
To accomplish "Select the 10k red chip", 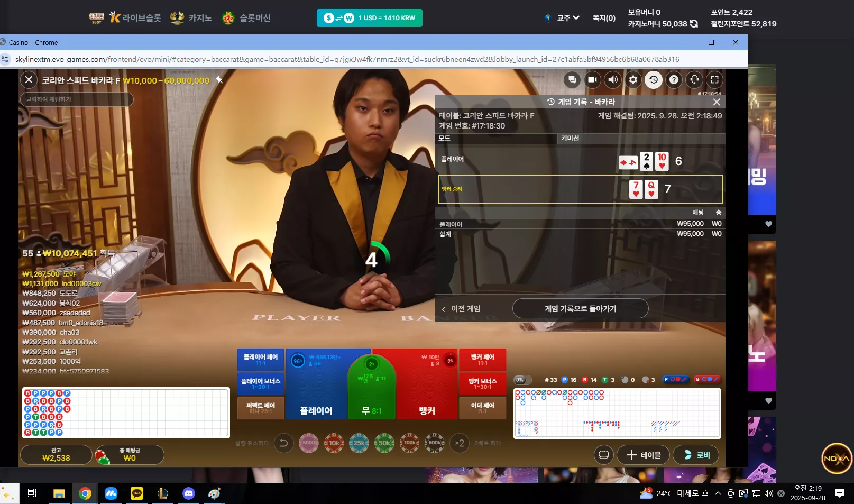I will coord(334,443).
